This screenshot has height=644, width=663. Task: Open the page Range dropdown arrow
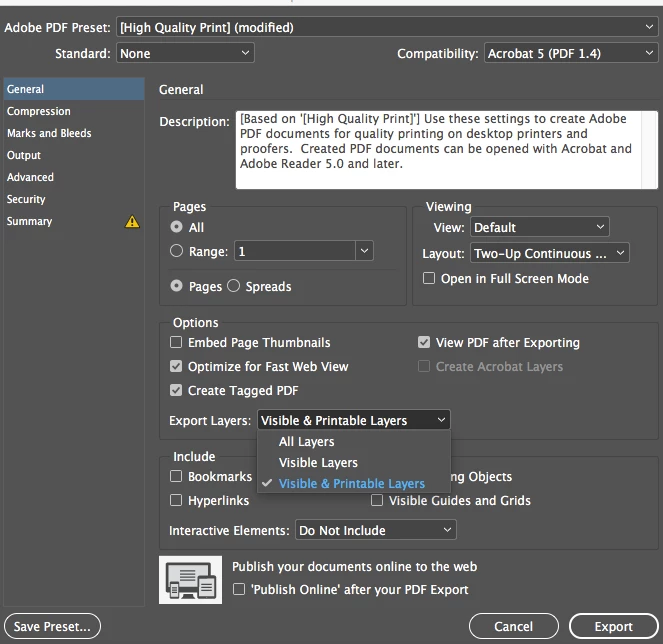tap(364, 251)
